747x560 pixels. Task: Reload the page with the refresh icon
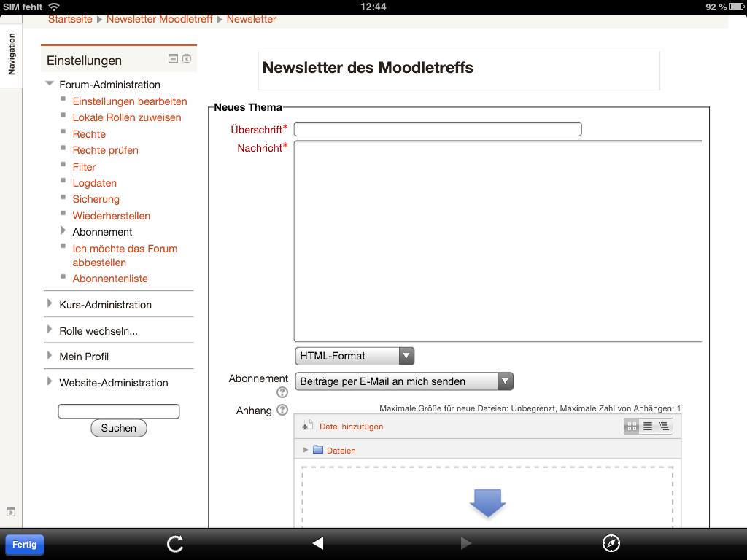(175, 544)
